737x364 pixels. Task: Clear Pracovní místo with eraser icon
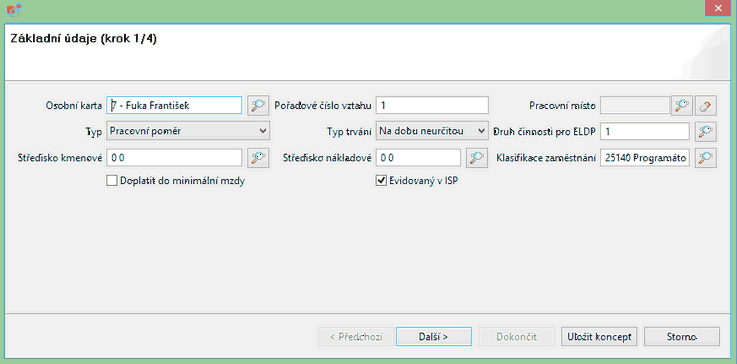(x=706, y=105)
